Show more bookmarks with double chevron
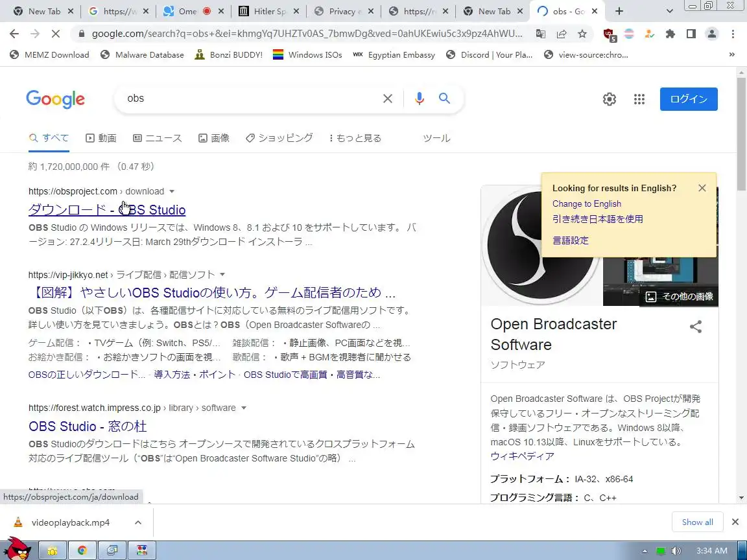Screen dimensions: 747x560 click(x=731, y=54)
